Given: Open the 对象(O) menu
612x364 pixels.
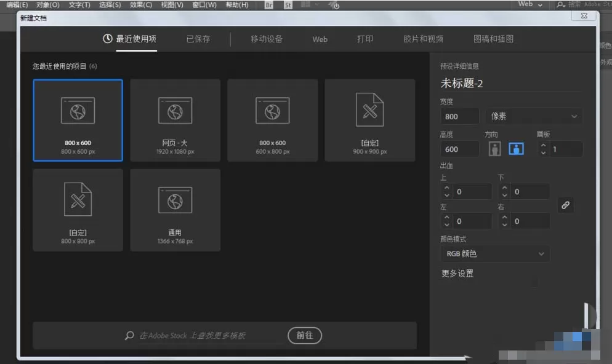Looking at the screenshot, I should [x=47, y=5].
